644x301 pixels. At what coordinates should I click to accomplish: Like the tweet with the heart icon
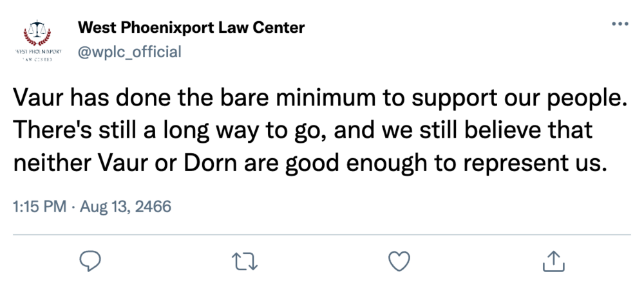(x=399, y=260)
